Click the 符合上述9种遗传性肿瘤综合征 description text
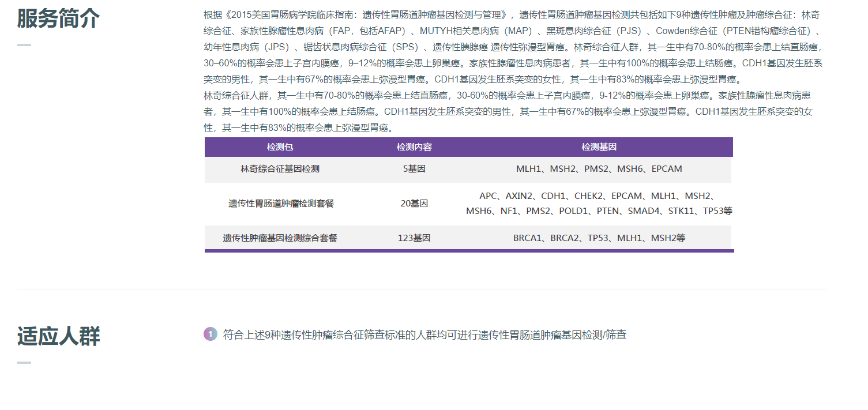This screenshot has width=868, height=410. [424, 335]
